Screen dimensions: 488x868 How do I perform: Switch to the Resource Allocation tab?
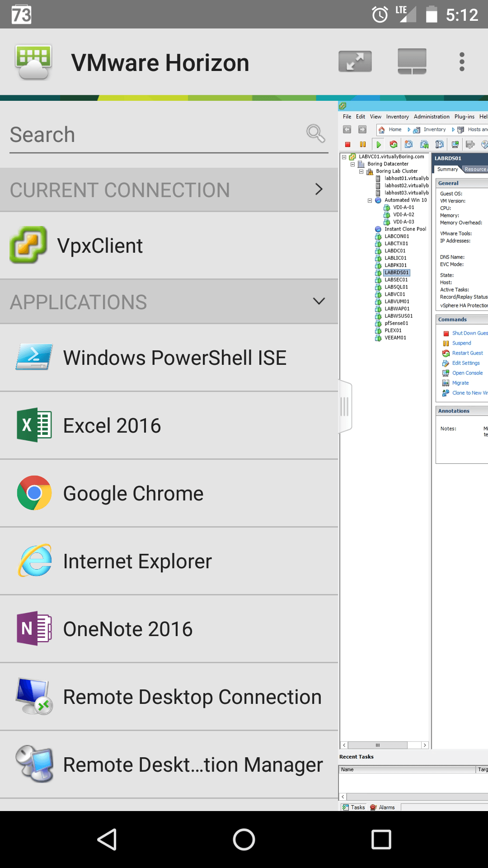(x=475, y=170)
